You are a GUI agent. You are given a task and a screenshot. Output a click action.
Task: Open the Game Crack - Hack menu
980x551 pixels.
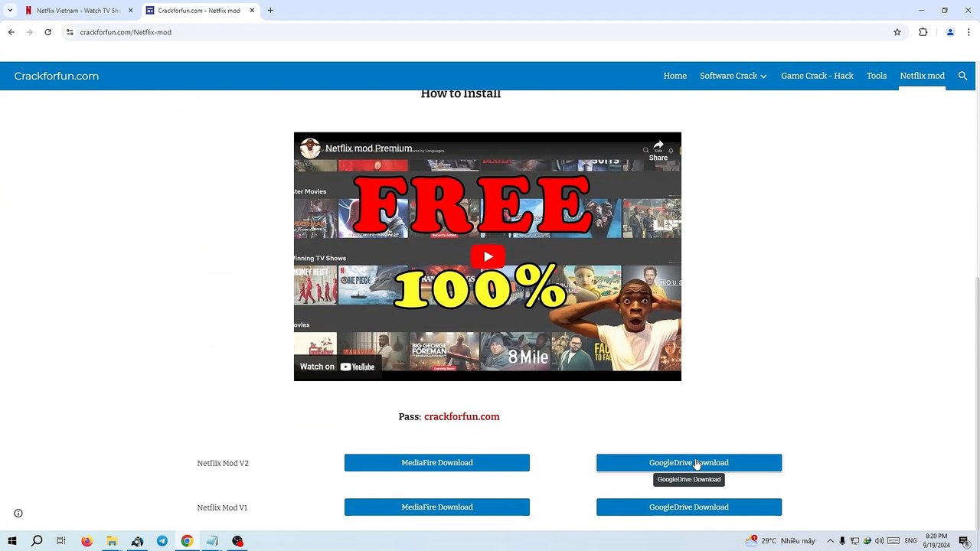pyautogui.click(x=817, y=76)
